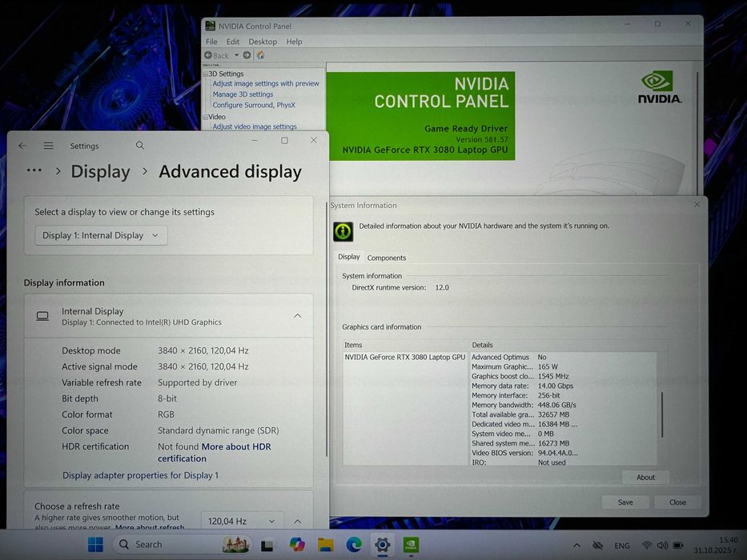Click Video BIOS version row
Image resolution: width=747 pixels, height=560 pixels.
(x=524, y=453)
